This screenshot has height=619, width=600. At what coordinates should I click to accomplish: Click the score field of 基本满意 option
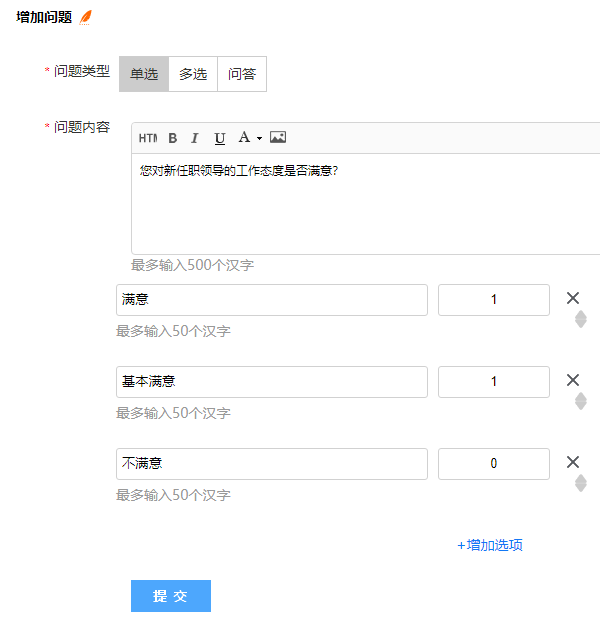494,382
